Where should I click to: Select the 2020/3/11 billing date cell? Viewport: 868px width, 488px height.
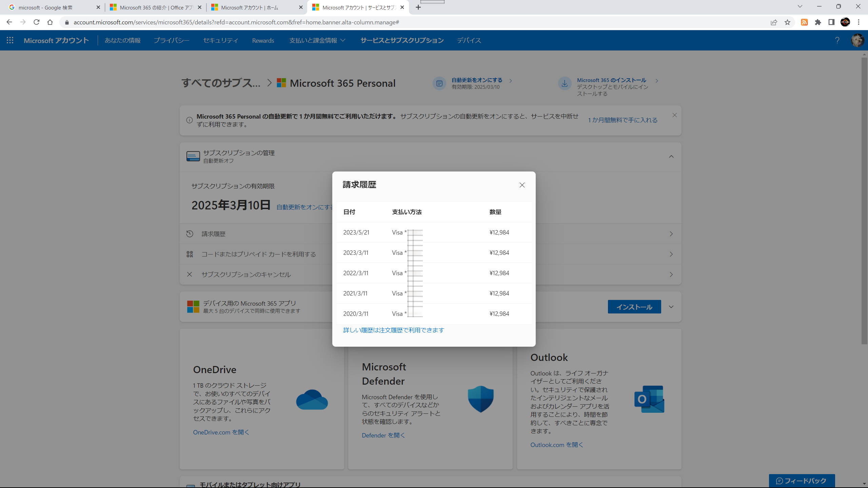[356, 314]
